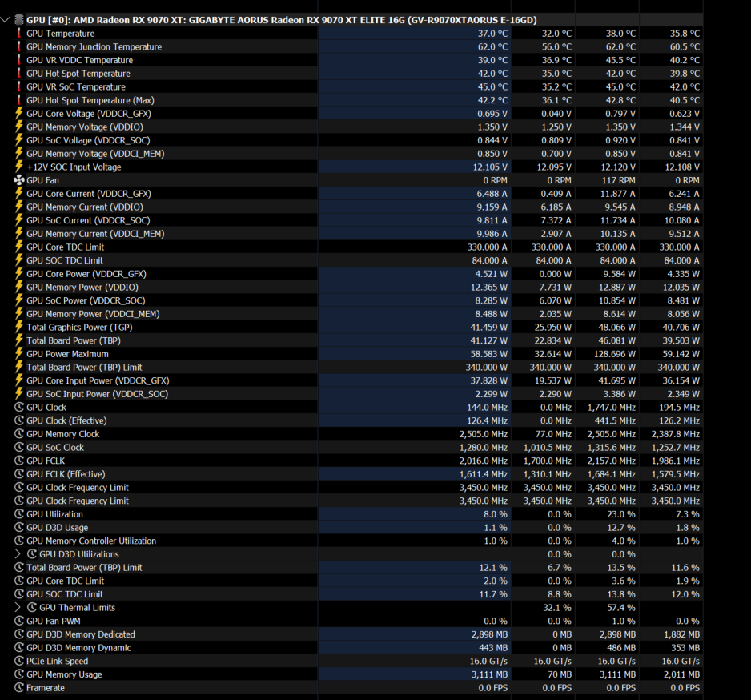Click the 62.0 °C current Memory Junction value
This screenshot has width=751, height=700.
[492, 47]
